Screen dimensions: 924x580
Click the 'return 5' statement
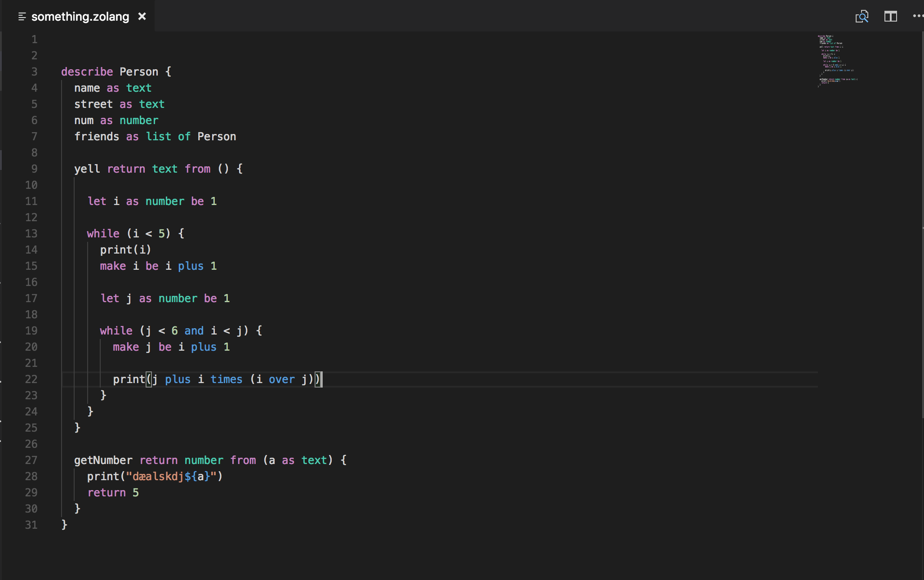(x=113, y=493)
